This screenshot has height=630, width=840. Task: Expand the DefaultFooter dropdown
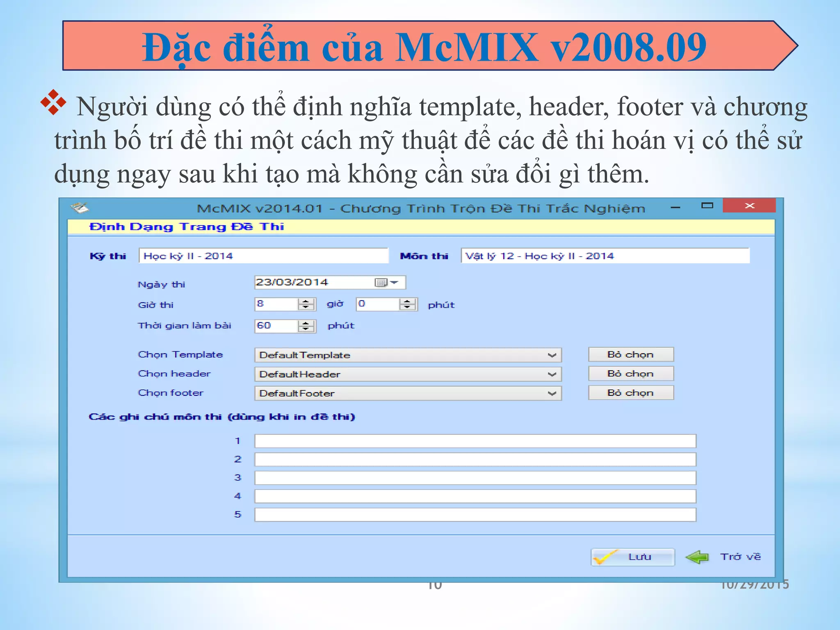pyautogui.click(x=552, y=394)
